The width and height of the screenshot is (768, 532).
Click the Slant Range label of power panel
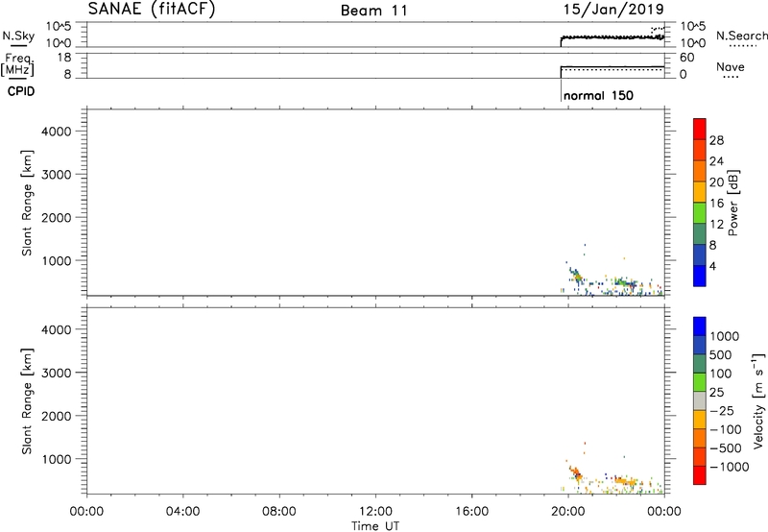pos(27,203)
